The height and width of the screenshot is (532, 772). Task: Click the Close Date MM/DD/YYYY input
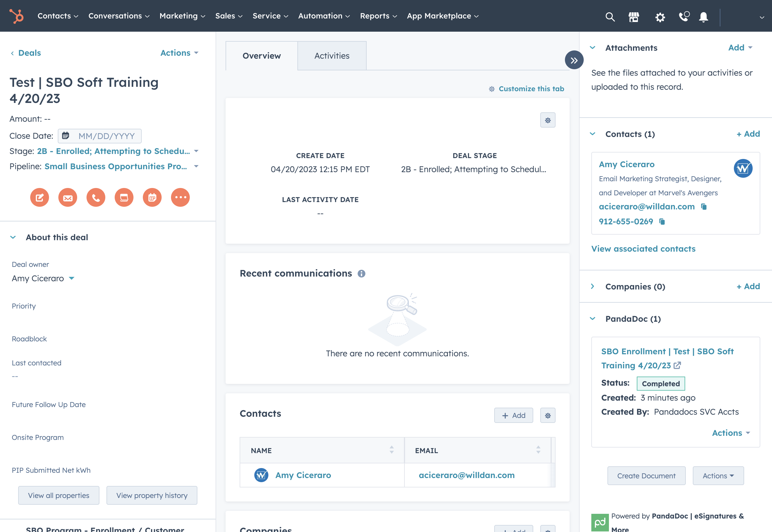(100, 136)
